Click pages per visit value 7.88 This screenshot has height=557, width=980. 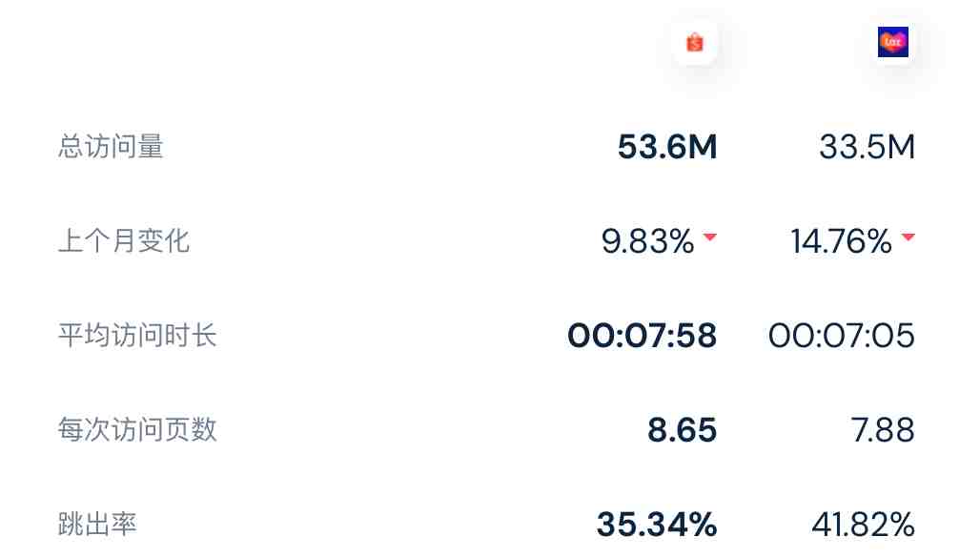(883, 430)
